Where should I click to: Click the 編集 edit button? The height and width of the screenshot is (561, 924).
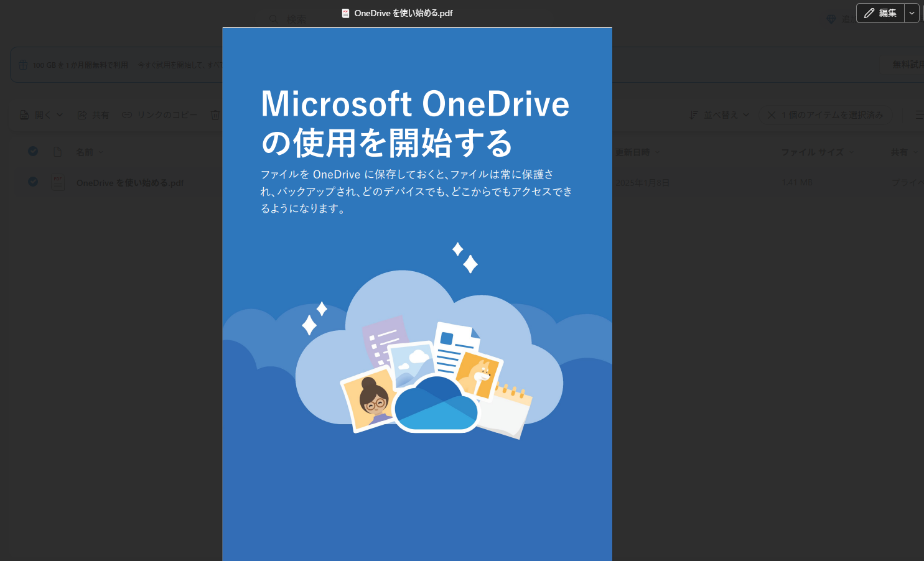880,13
